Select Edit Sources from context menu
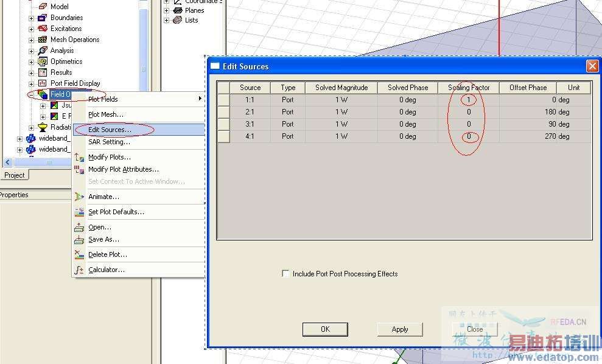 click(x=139, y=130)
